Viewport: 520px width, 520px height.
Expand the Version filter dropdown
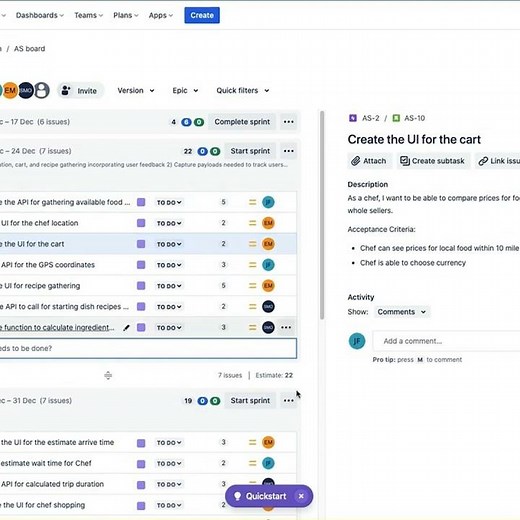136,91
